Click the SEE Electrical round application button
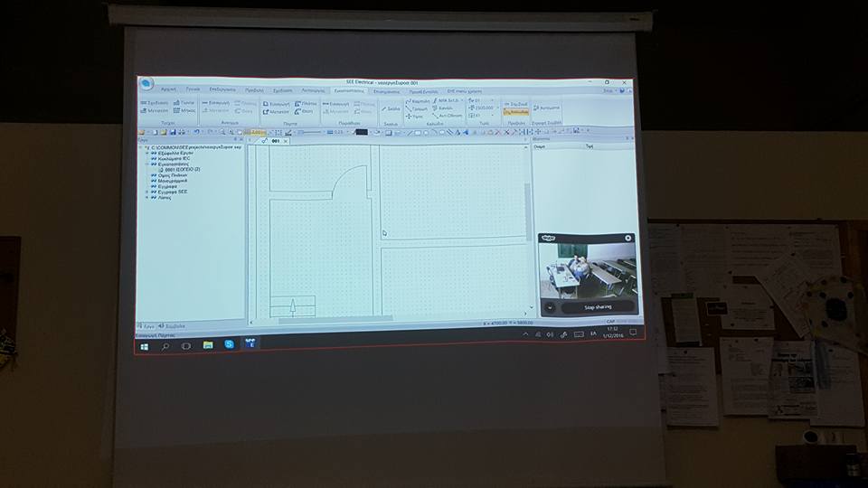This screenshot has height=488, width=868. tap(146, 84)
